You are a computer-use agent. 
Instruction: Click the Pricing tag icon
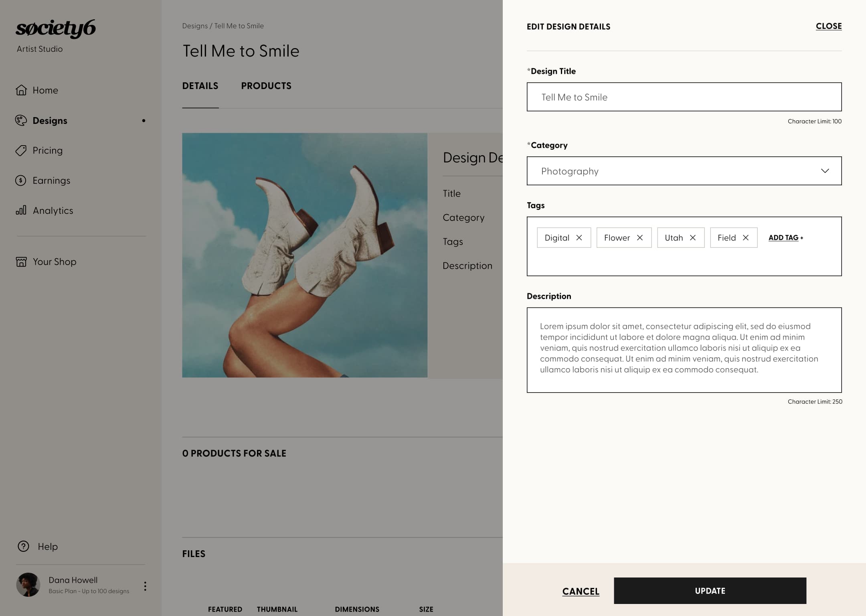point(21,150)
